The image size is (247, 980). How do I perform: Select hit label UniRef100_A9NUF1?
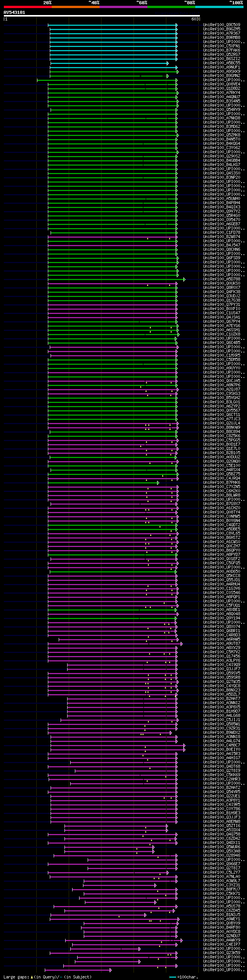point(222,67)
